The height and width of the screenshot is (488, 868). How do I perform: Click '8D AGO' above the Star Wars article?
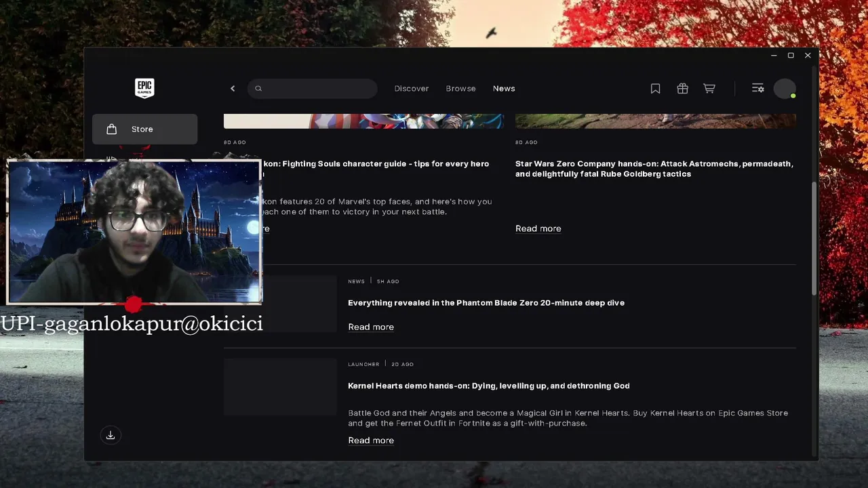526,142
